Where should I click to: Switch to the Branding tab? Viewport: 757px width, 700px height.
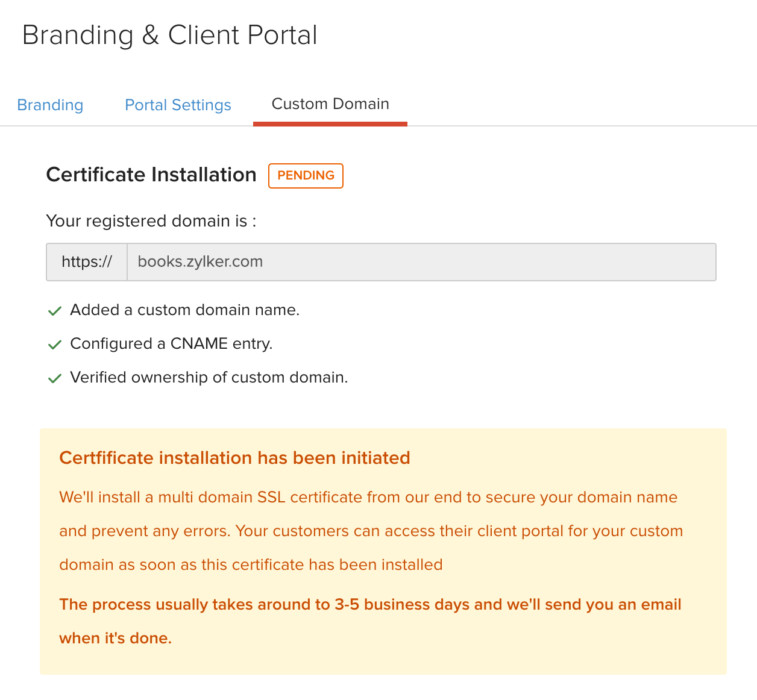tap(50, 105)
